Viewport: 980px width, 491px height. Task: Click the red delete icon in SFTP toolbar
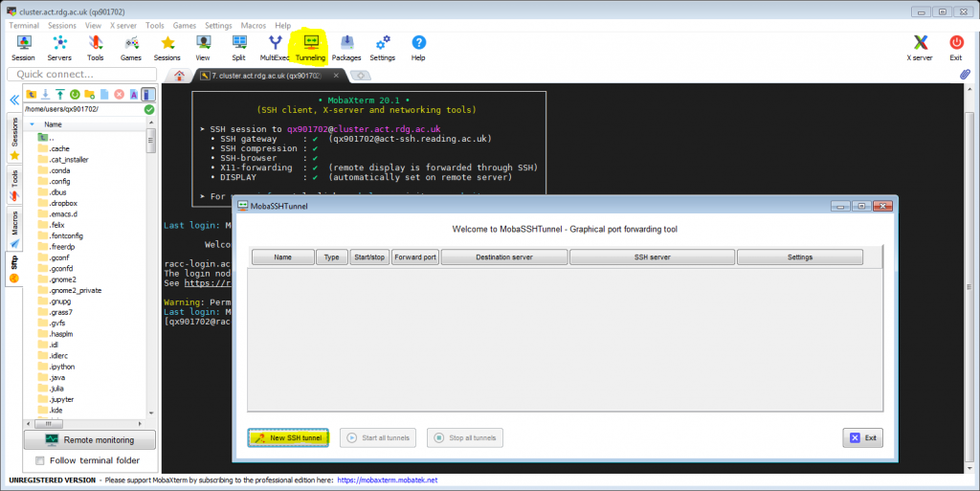point(119,94)
